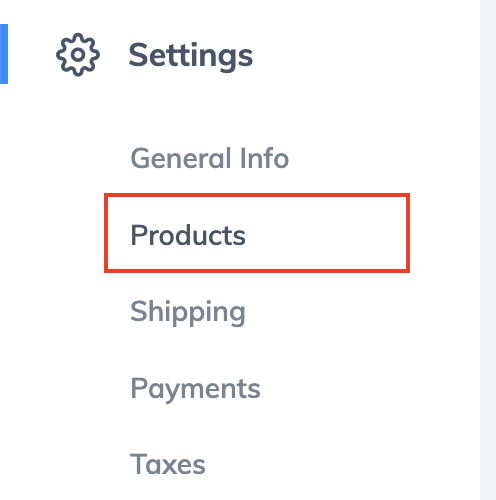Click the Settings gear icon
This screenshot has height=500, width=496.
78,55
